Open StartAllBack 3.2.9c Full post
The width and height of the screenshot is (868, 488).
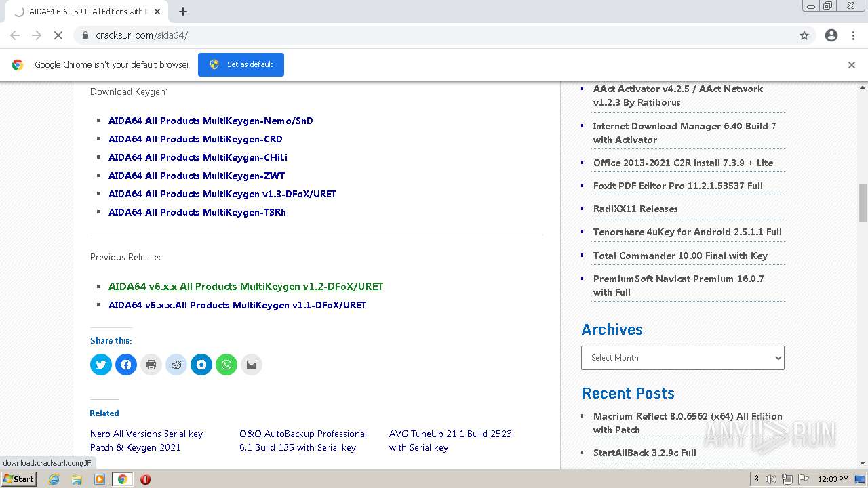[645, 453]
